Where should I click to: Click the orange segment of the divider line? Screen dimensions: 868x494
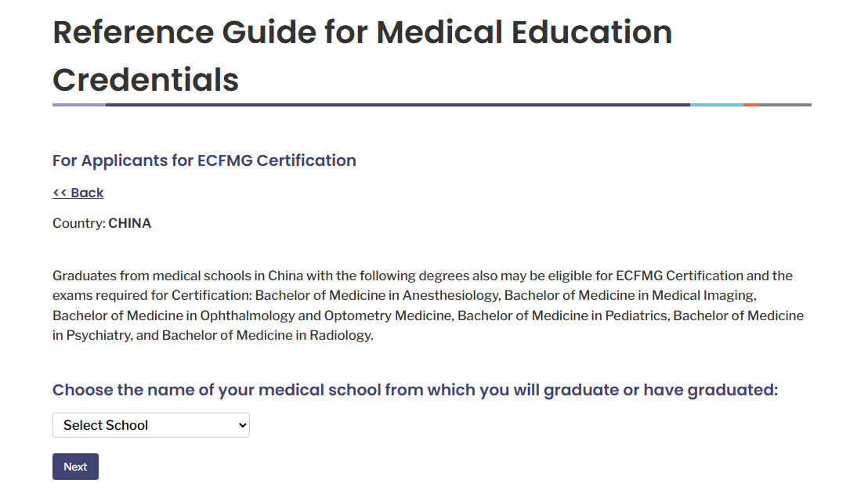click(x=750, y=105)
